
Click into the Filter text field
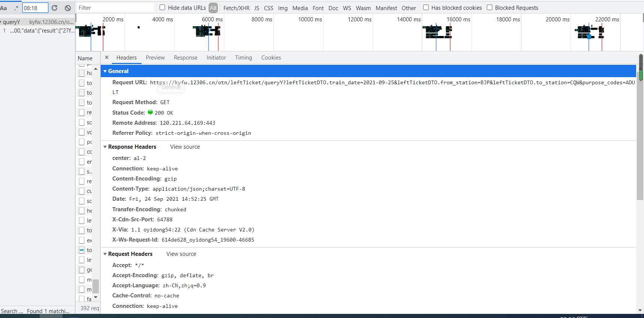point(114,8)
